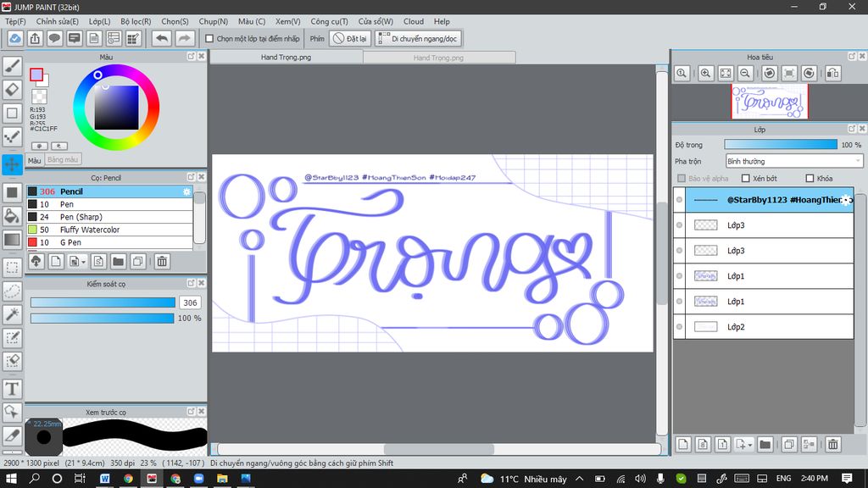Open Pencil brush settings gear
The width and height of the screenshot is (868, 488).
(x=186, y=191)
